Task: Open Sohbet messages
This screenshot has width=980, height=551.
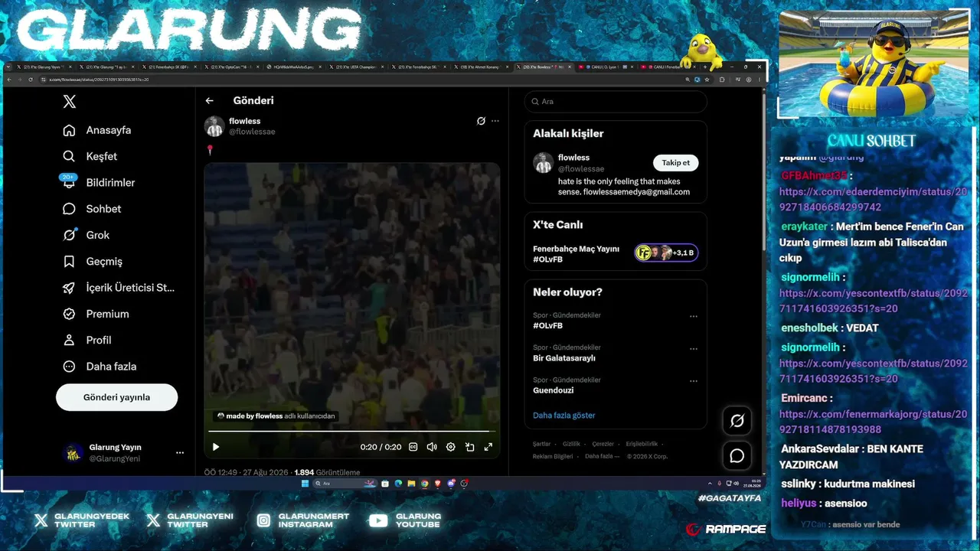Action: pyautogui.click(x=92, y=209)
